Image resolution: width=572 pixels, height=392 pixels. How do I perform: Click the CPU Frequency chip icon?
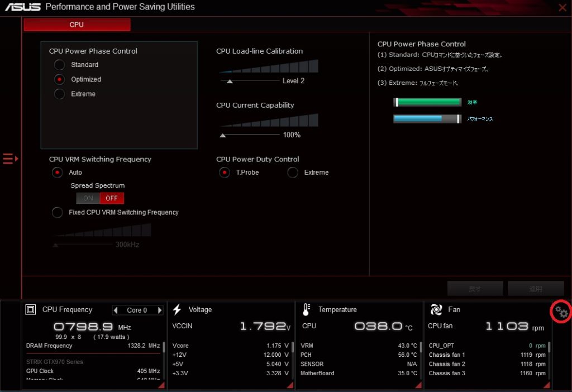tap(31, 309)
